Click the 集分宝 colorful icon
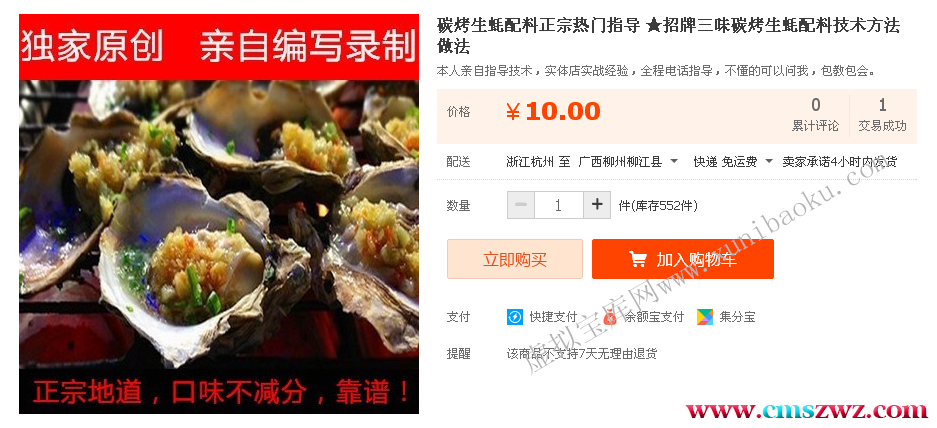The width and height of the screenshot is (937, 428). pyautogui.click(x=705, y=317)
